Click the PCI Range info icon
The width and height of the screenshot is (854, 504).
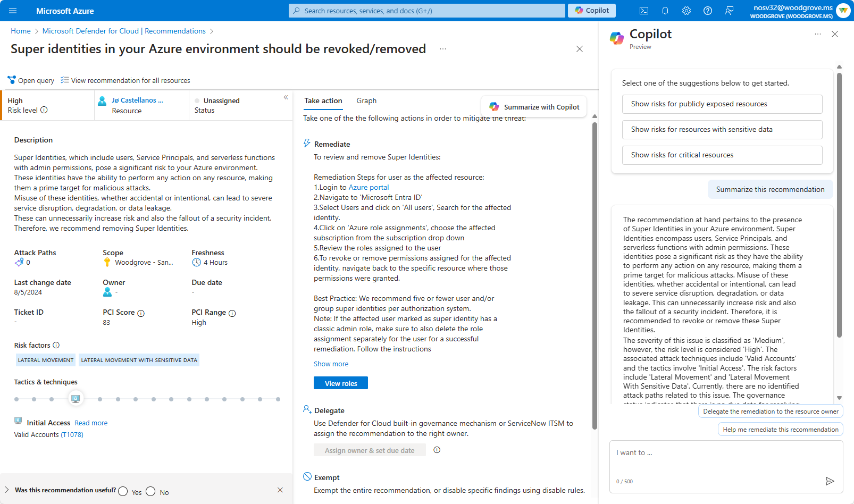[232, 313]
